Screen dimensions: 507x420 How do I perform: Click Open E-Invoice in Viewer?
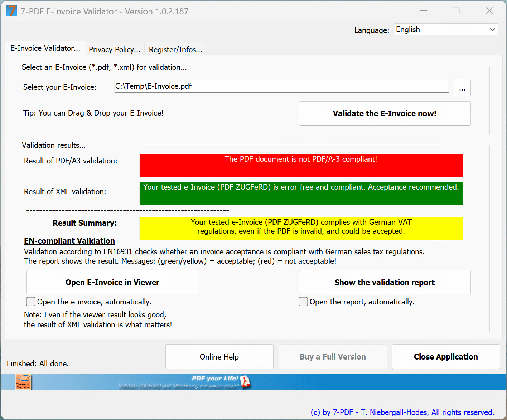(112, 282)
